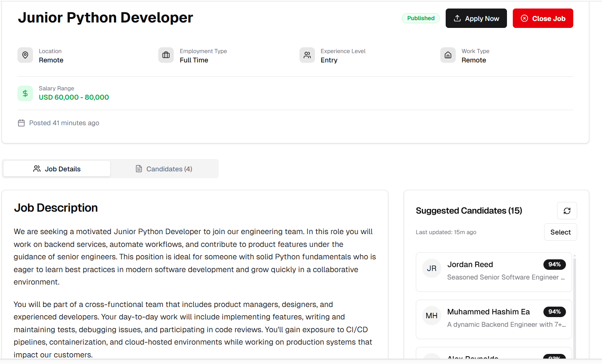The image size is (602, 364).
Task: Click the location pin icon
Action: pos(25,55)
